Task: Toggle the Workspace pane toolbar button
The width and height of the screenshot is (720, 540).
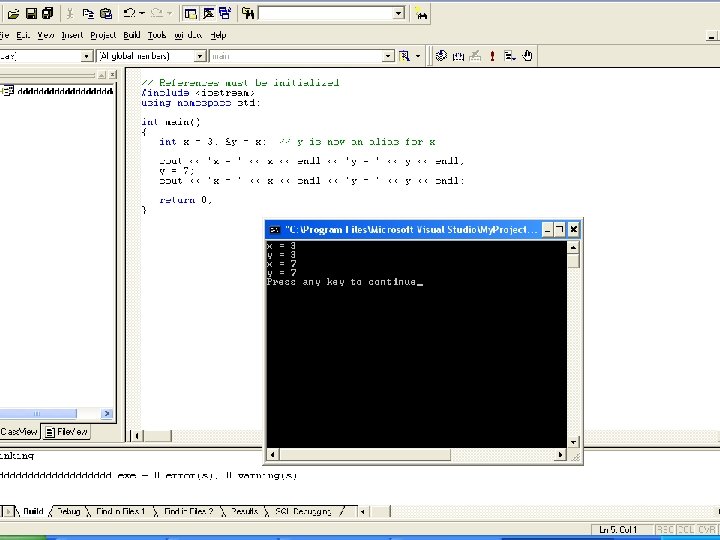Action: pos(191,13)
